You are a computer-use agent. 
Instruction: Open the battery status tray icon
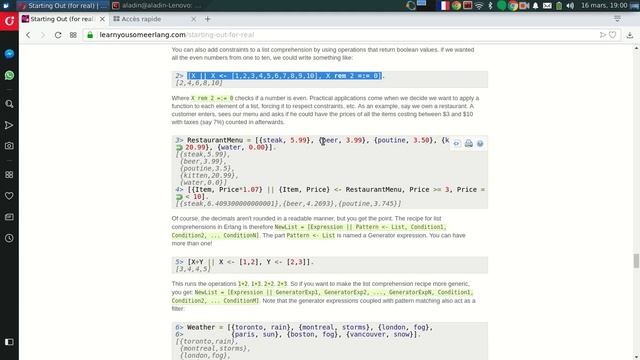(x=559, y=6)
